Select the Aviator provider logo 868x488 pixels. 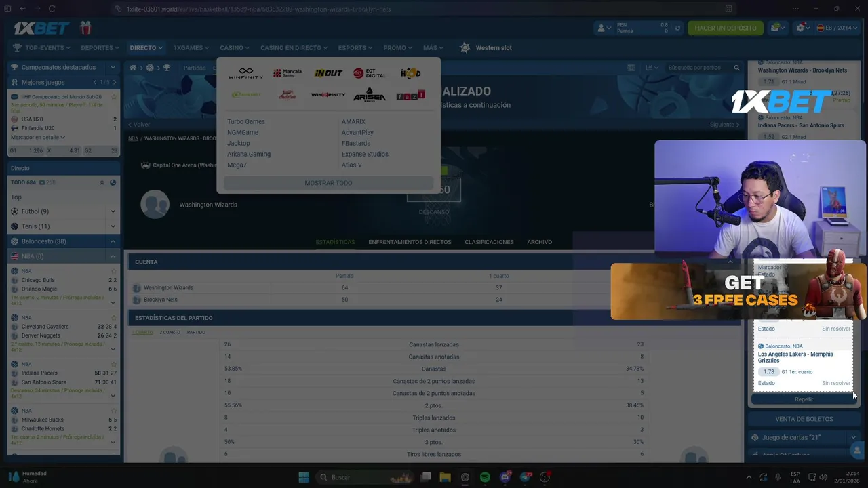[288, 95]
